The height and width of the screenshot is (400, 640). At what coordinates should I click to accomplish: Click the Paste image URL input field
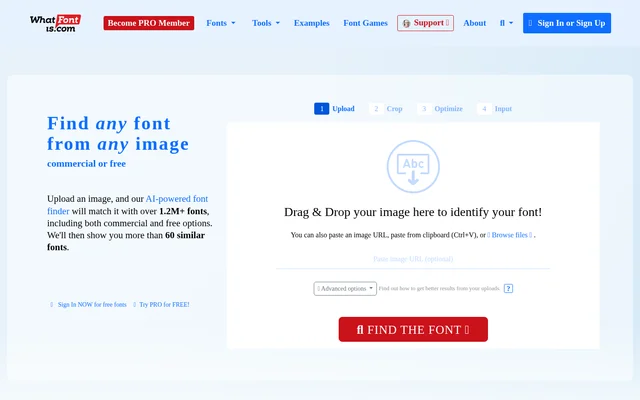pyautogui.click(x=413, y=259)
